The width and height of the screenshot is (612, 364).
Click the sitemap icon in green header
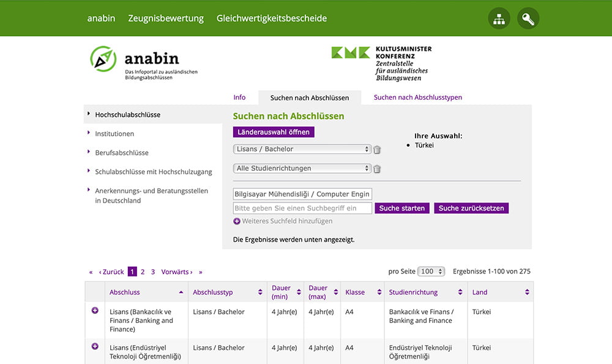coord(499,19)
